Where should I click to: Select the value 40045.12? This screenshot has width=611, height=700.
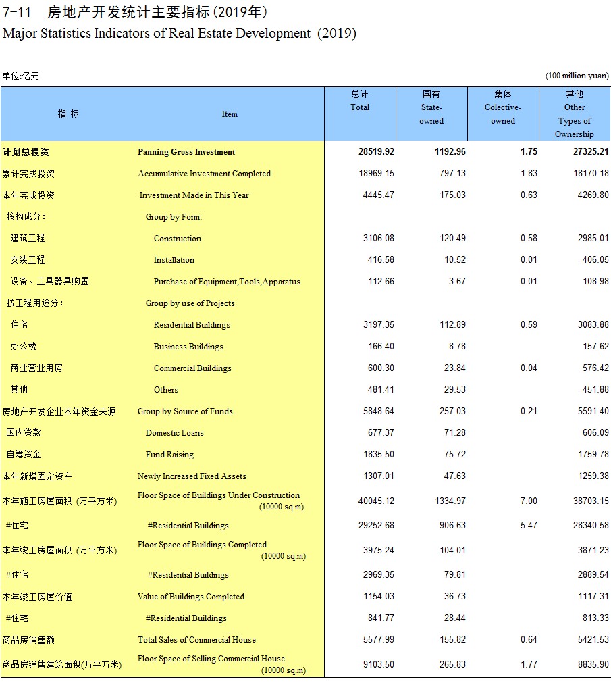pos(377,501)
